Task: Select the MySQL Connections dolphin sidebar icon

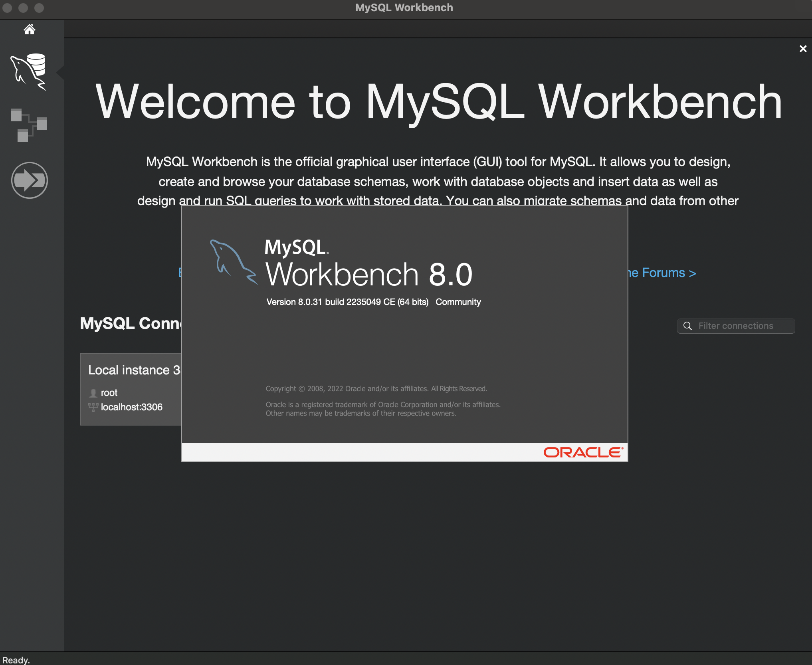Action: 29,72
